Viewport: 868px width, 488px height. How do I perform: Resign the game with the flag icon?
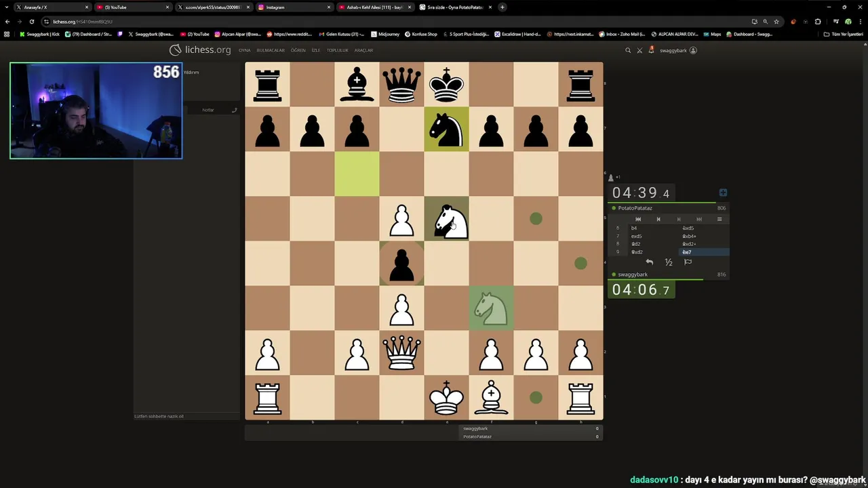click(x=688, y=262)
